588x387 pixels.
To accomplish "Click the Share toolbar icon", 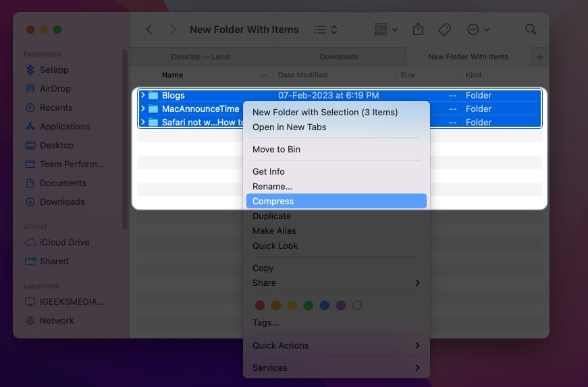I will click(418, 29).
